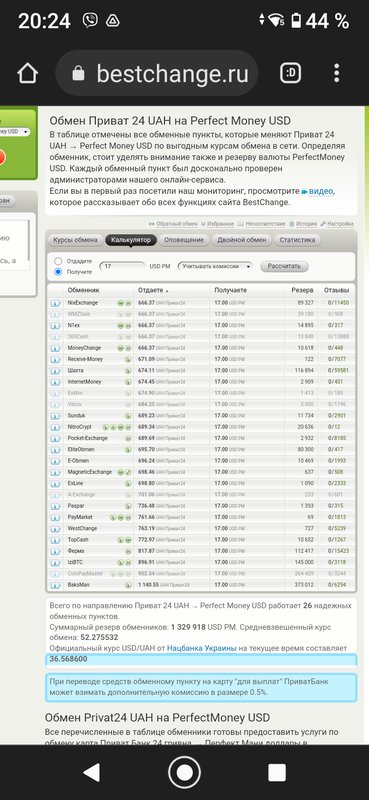Open Шахта reviews count 0/59581

point(338,370)
